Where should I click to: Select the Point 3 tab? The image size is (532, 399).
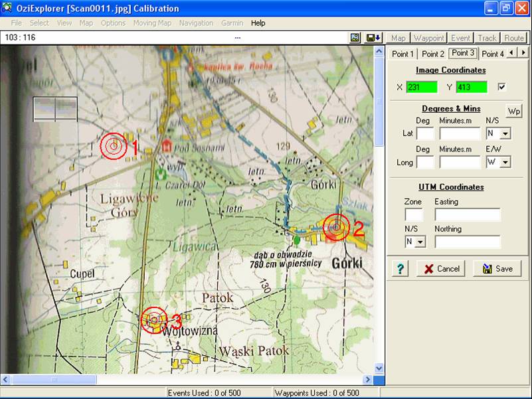click(463, 53)
